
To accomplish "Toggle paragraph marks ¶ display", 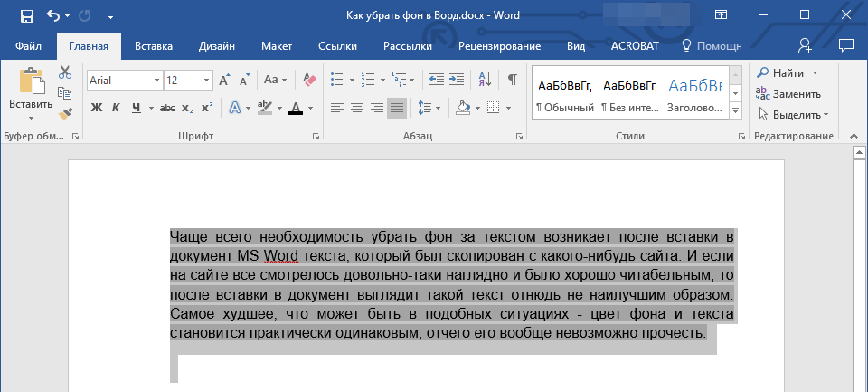I will [513, 80].
